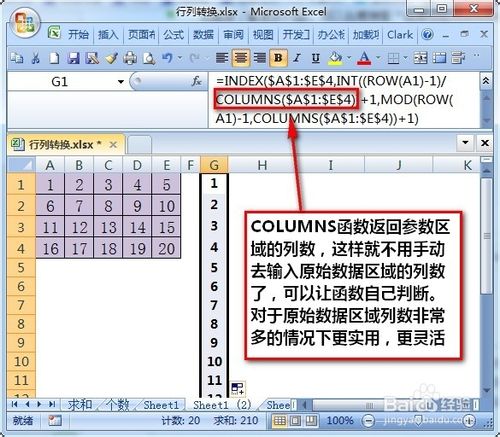The image size is (500, 437).
Task: Click the merge cells icon
Action: tap(421, 58)
